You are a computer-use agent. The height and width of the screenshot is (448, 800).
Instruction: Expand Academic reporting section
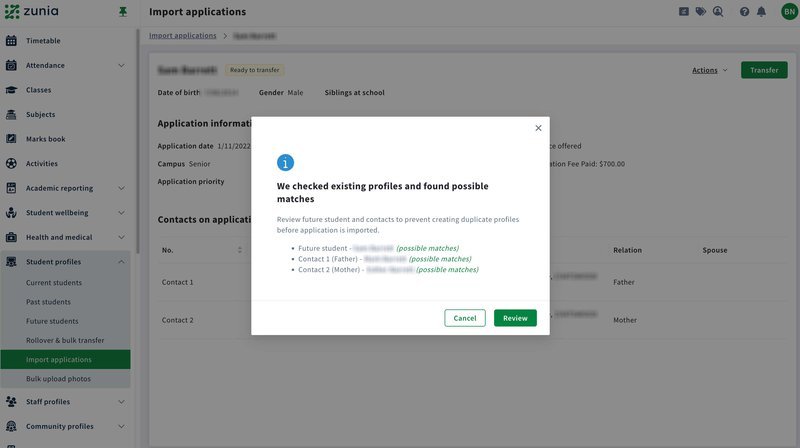coord(121,188)
